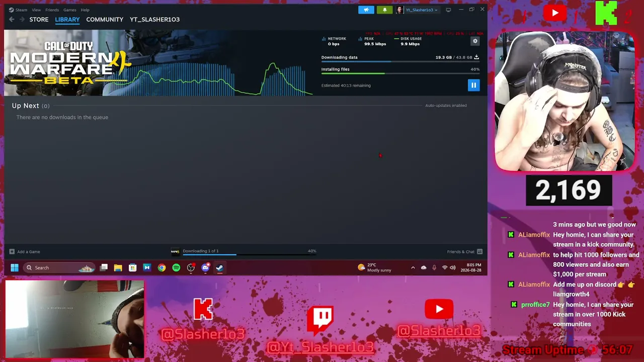Click the taskbar Search box

(x=59, y=267)
